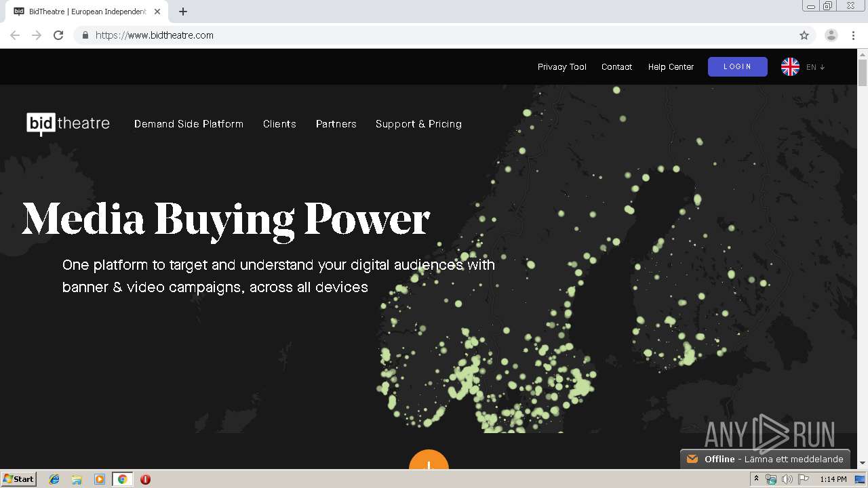Close the BidTheatre browser tab
This screenshot has width=868, height=488.
point(157,12)
